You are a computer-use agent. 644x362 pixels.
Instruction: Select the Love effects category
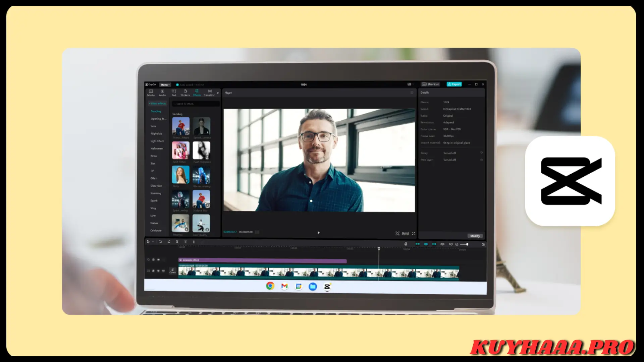(153, 216)
